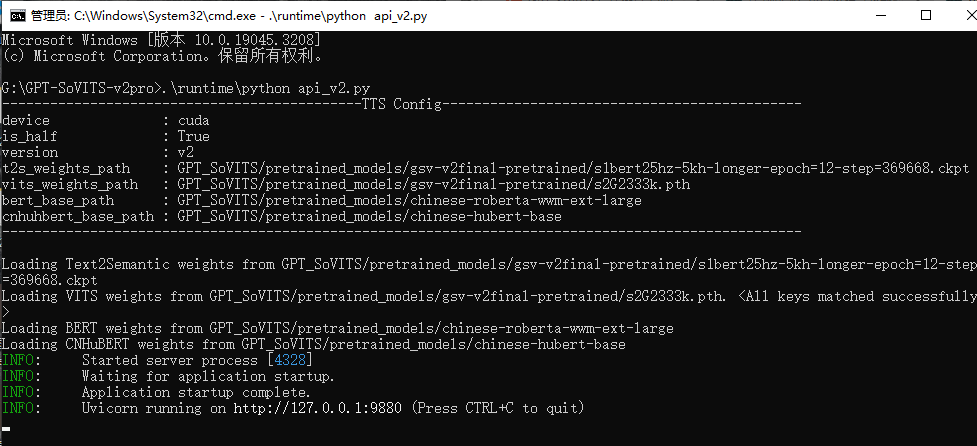Click the t2s_weights_path config label
Screen dimensions: 977x446
(66, 168)
